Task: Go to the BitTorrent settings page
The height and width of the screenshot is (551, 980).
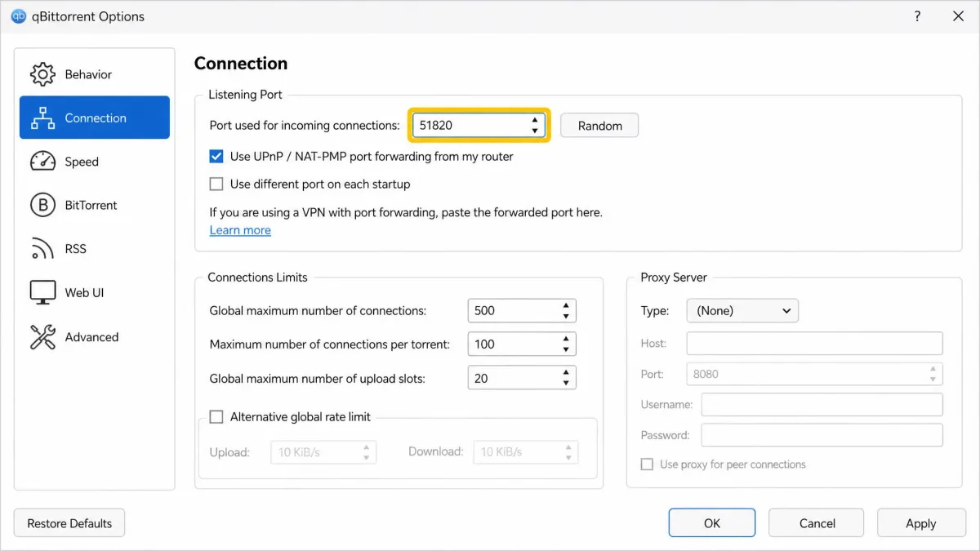Action: (x=95, y=205)
